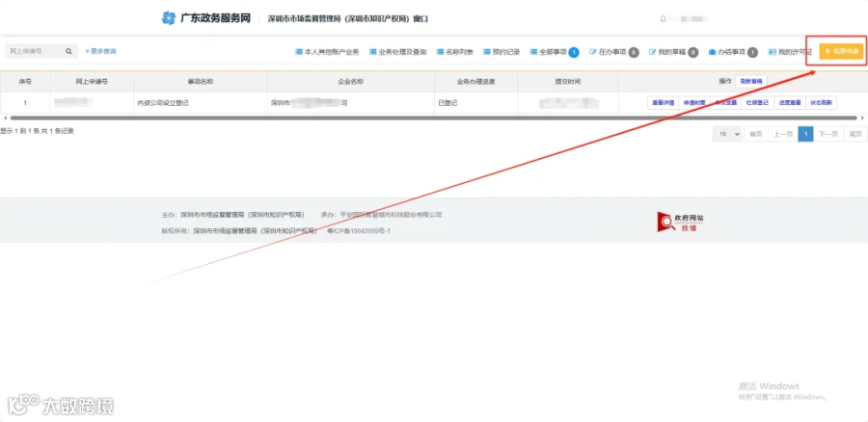Open 本人其他账户业务 menu
868x422 pixels.
pos(327,52)
